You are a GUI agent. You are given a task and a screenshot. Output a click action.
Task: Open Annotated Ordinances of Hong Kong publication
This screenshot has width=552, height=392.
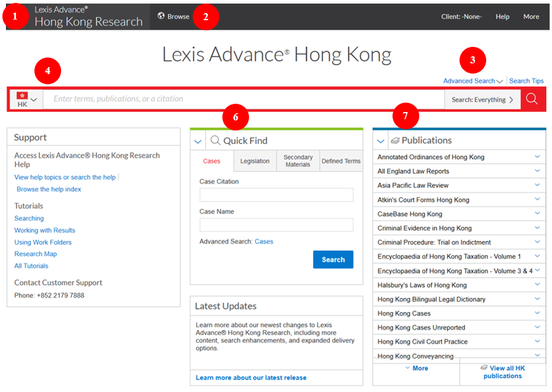tap(431, 157)
